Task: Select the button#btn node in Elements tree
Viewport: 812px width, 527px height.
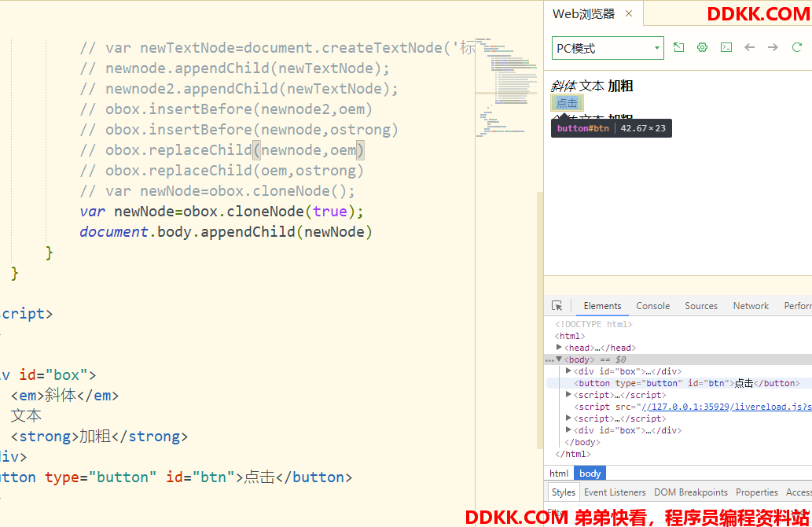Action: 687,384
